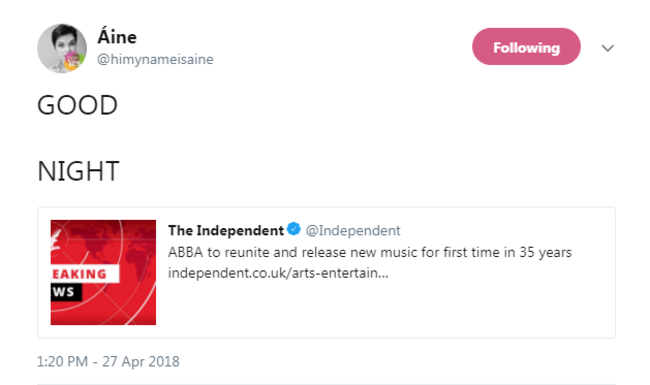This screenshot has width=650, height=385.
Task: Open The Independent account name
Action: click(226, 230)
